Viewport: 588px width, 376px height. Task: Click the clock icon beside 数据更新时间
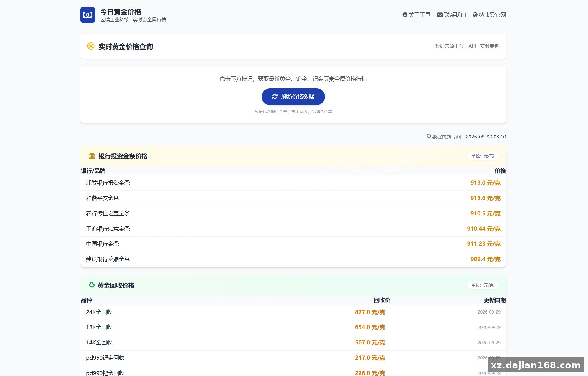[x=429, y=136]
